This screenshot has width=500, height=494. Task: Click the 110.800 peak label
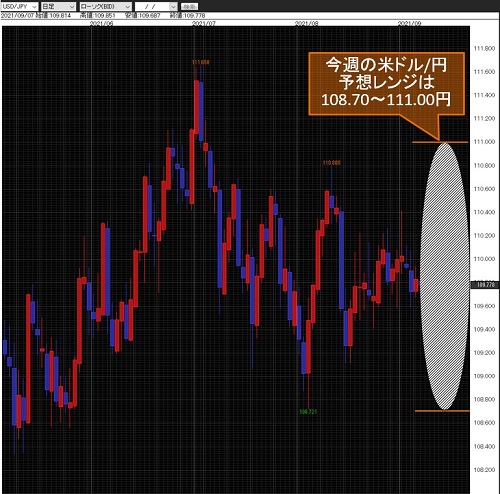[332, 163]
